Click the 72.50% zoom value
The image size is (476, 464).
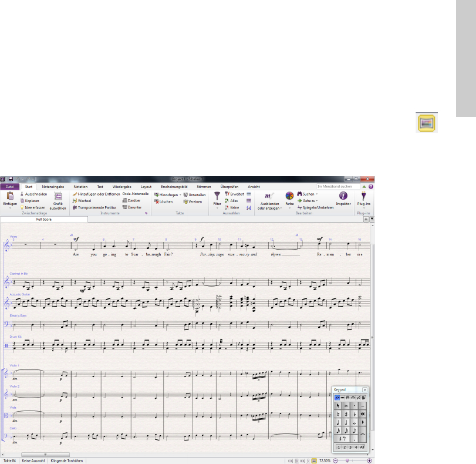[325, 461]
